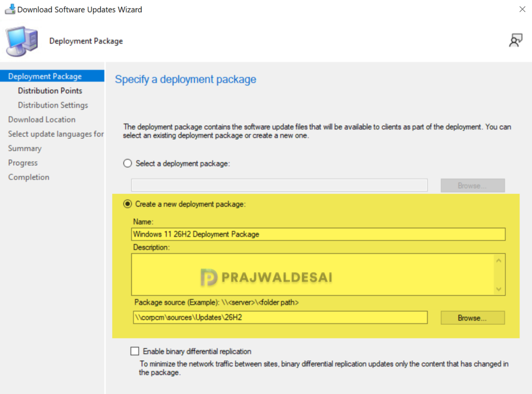Click the computer monitor wizard icon

click(21, 41)
